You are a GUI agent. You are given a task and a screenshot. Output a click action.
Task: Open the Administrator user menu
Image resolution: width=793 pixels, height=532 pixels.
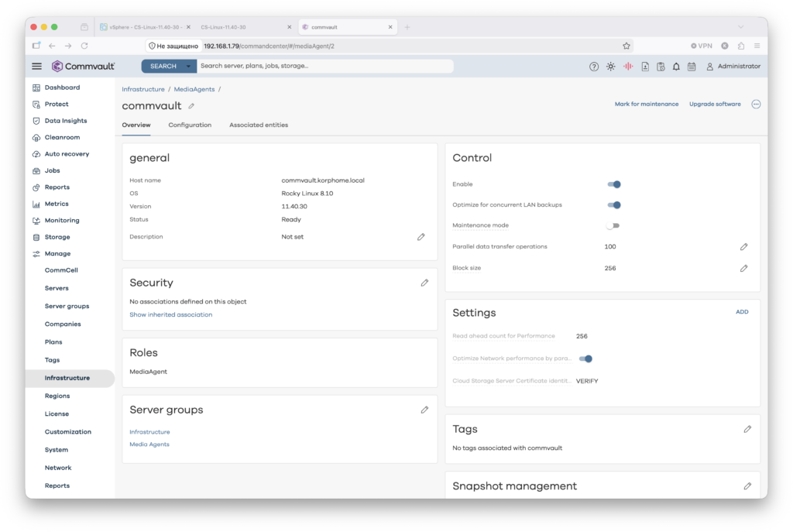(733, 67)
